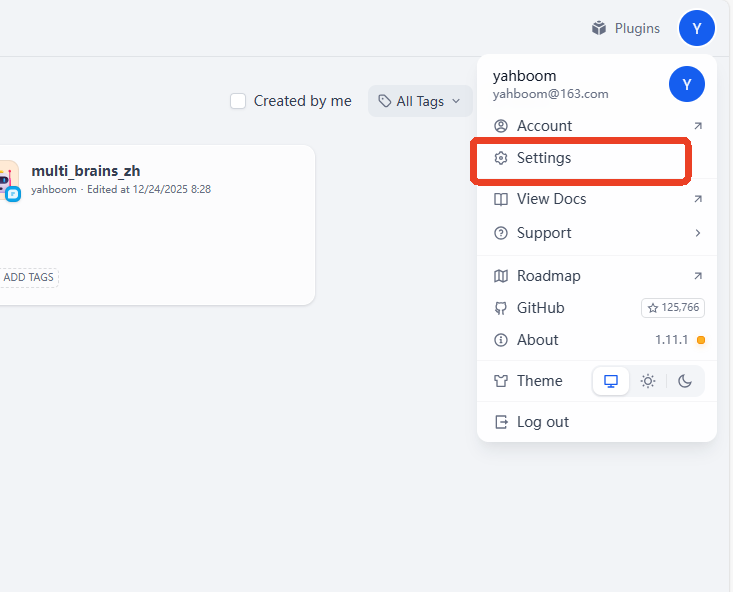Click the GitHub octocat icon
This screenshot has width=733, height=592.
pos(501,308)
